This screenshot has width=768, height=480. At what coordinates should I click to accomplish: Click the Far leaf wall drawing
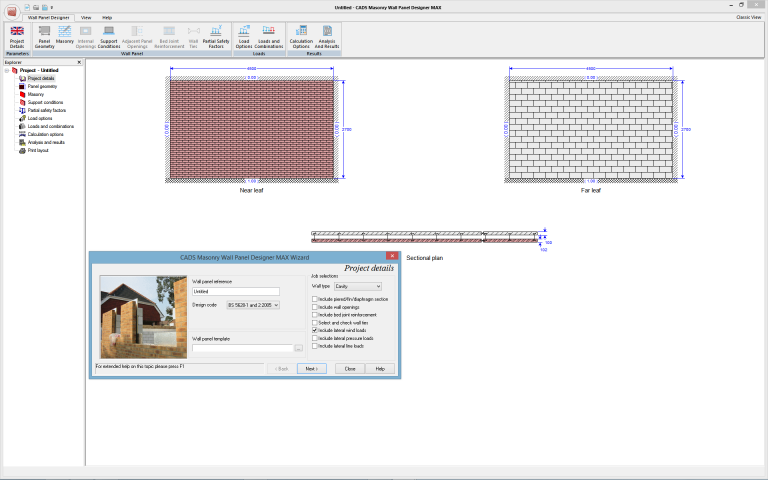(591, 129)
